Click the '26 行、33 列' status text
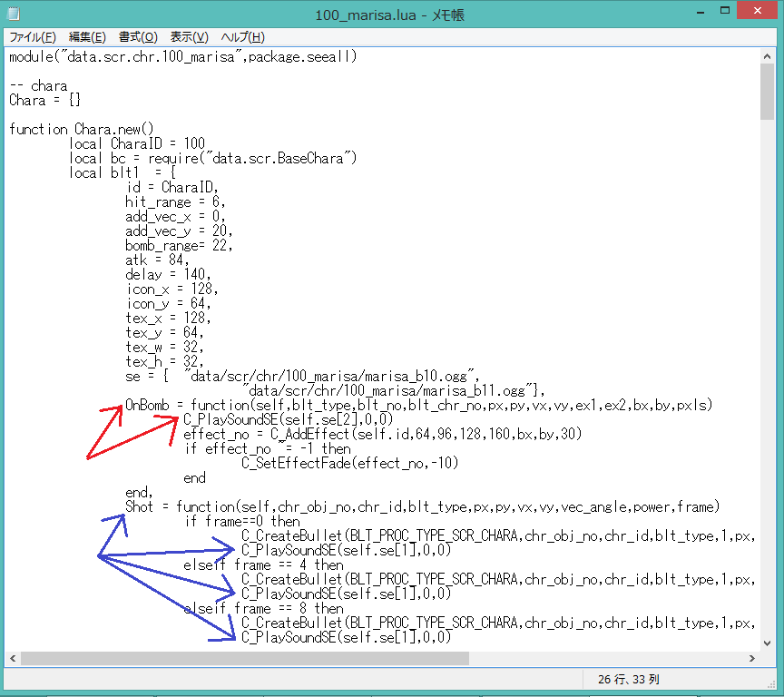784x697 pixels. click(x=629, y=680)
